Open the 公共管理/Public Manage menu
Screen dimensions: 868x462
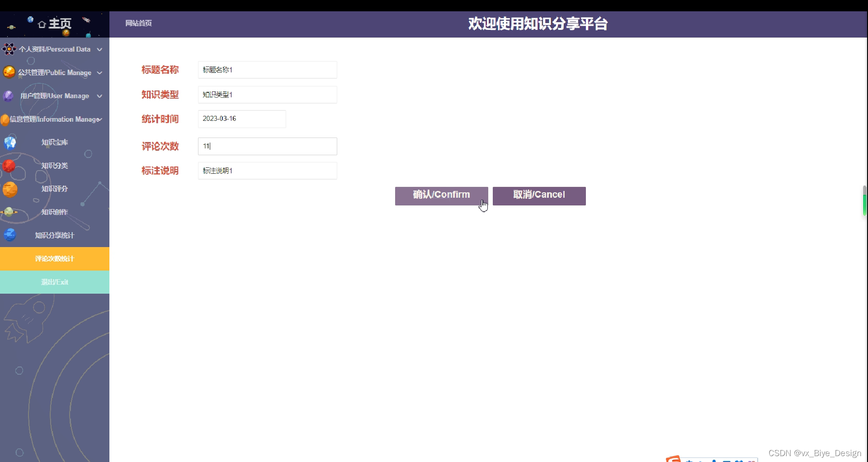coord(55,72)
